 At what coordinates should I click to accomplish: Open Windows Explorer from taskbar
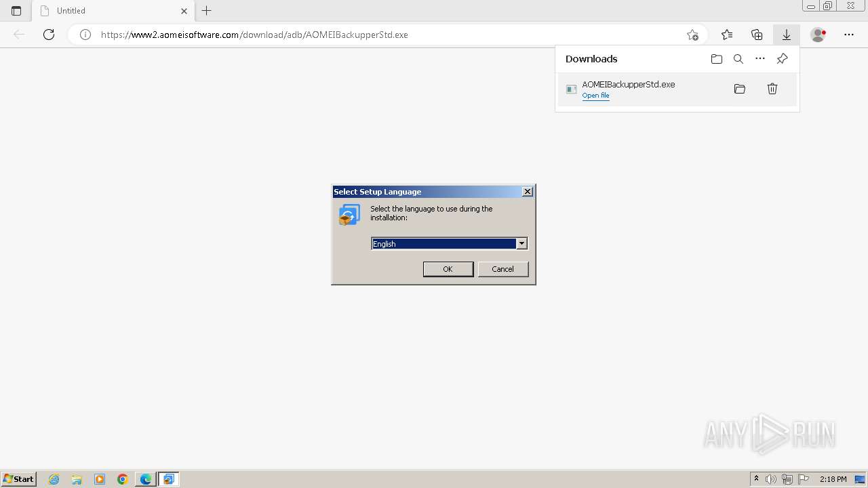coord(77,479)
